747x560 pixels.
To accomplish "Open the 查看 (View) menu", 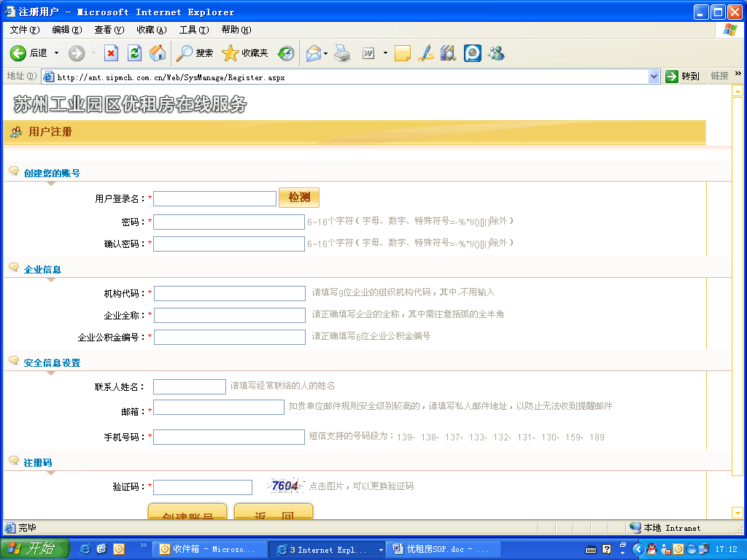I will (109, 30).
